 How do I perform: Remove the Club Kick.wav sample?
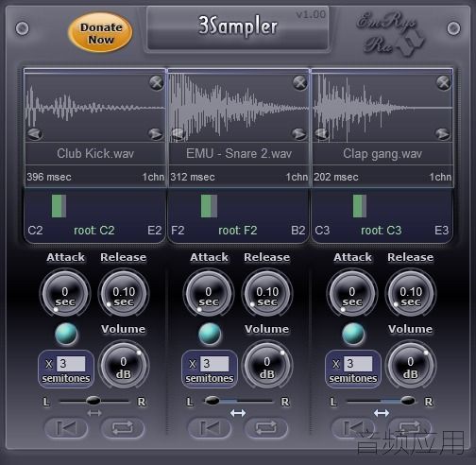pos(156,83)
